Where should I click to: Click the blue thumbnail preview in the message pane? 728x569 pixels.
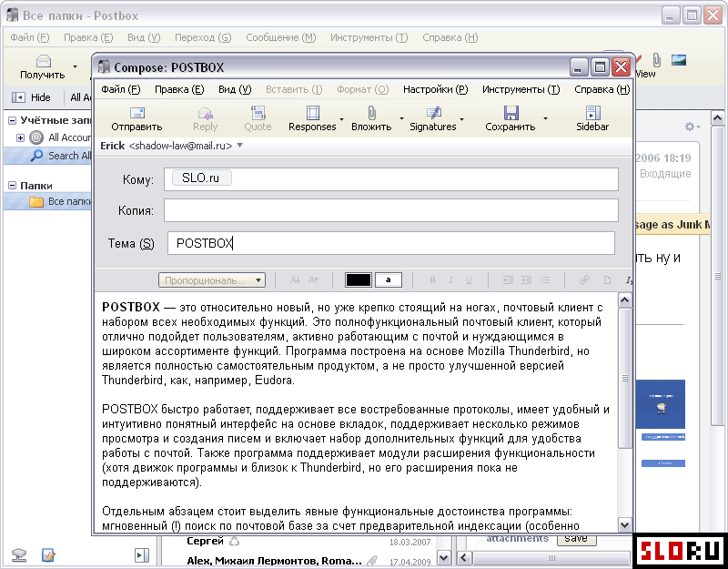(661, 404)
